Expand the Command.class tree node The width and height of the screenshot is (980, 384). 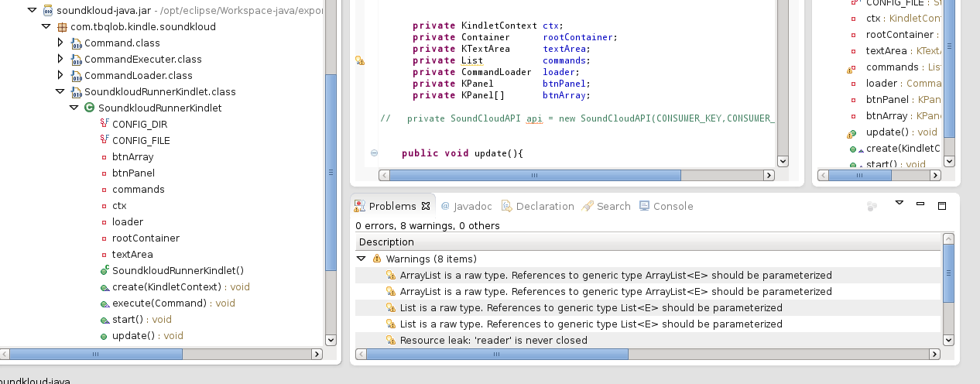(60, 43)
